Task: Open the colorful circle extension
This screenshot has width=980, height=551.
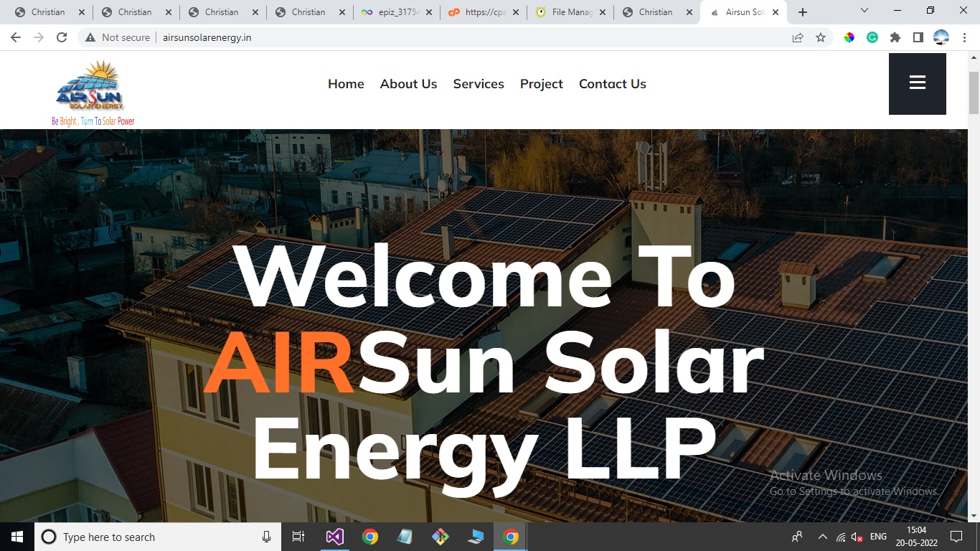Action: coord(849,37)
